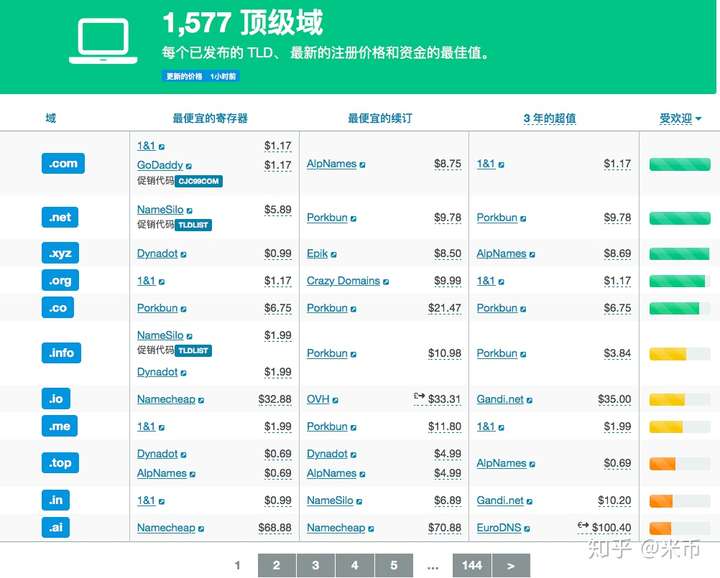Screen dimensions: 720x578
Task: Click the $3.84 price in .info row
Action: [x=617, y=354]
